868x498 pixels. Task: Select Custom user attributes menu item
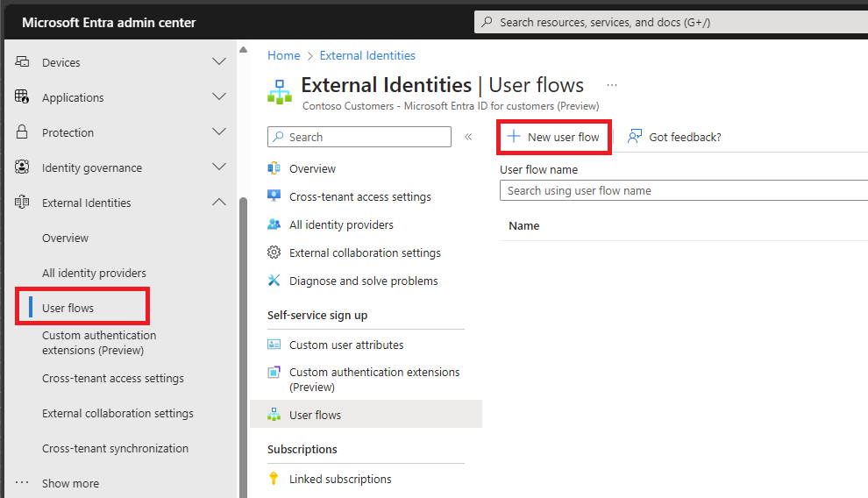click(x=346, y=345)
